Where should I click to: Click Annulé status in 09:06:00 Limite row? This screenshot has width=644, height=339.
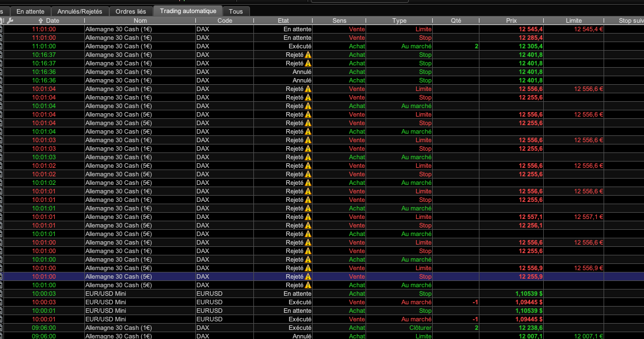point(302,336)
